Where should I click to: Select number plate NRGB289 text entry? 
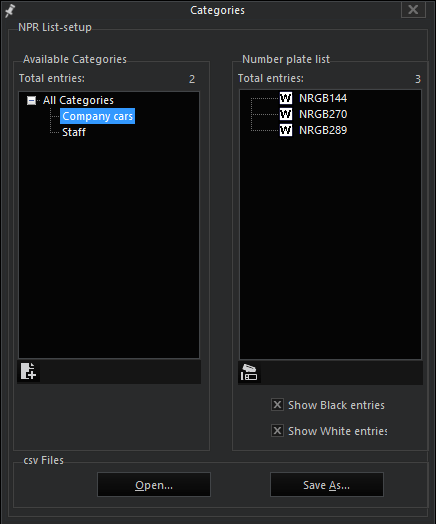tap(323, 130)
